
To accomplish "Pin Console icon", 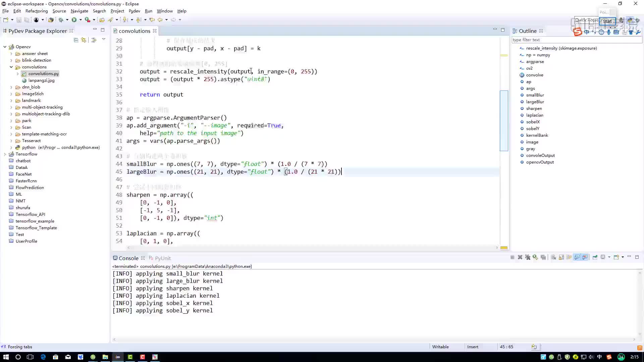I will pyautogui.click(x=595, y=257).
